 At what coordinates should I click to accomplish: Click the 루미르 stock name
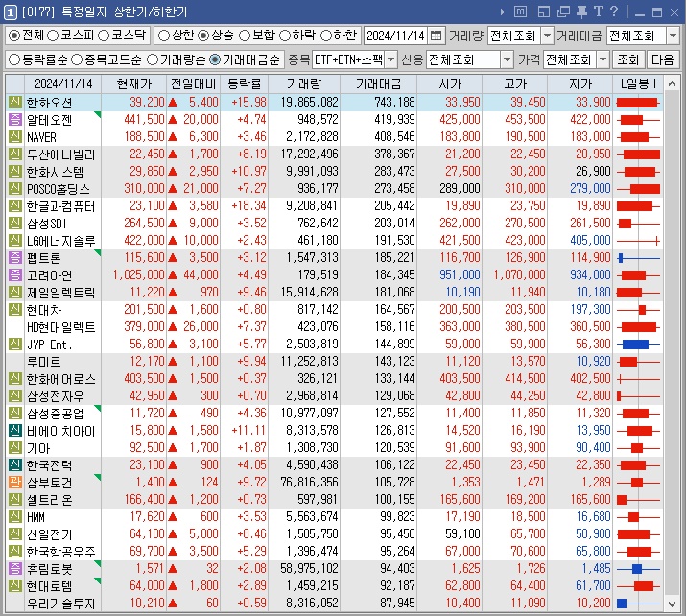click(x=44, y=362)
